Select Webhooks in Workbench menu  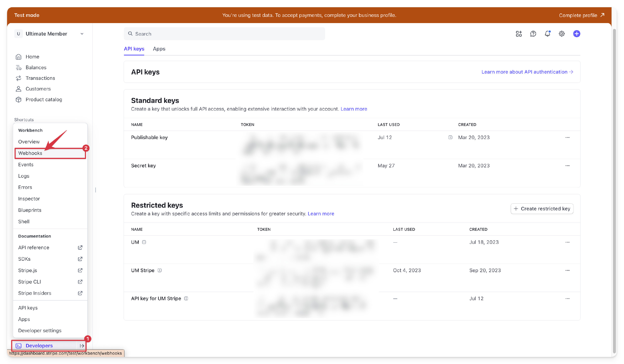tap(50, 153)
